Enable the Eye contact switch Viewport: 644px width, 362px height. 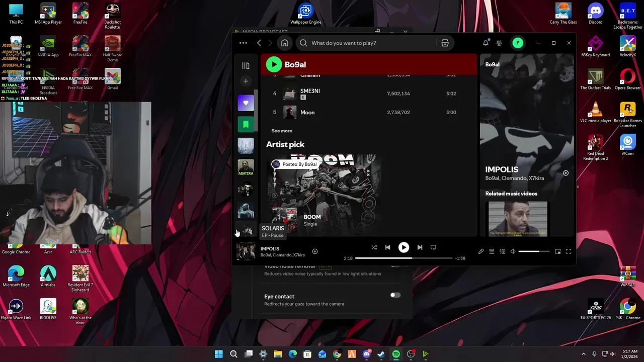tap(395, 295)
